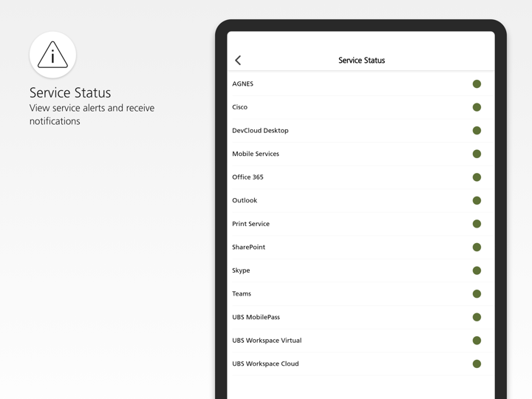Open the UBS MobilePass entry
The height and width of the screenshot is (399, 532).
[x=256, y=317]
